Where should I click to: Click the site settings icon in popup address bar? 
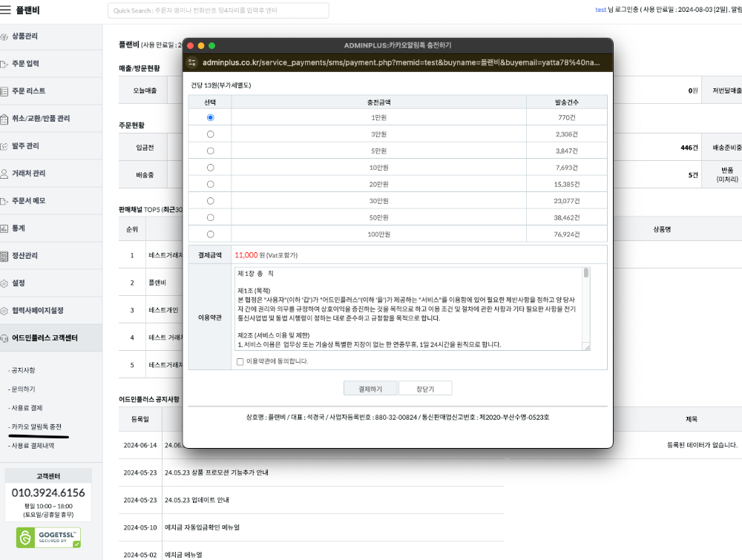(x=191, y=62)
